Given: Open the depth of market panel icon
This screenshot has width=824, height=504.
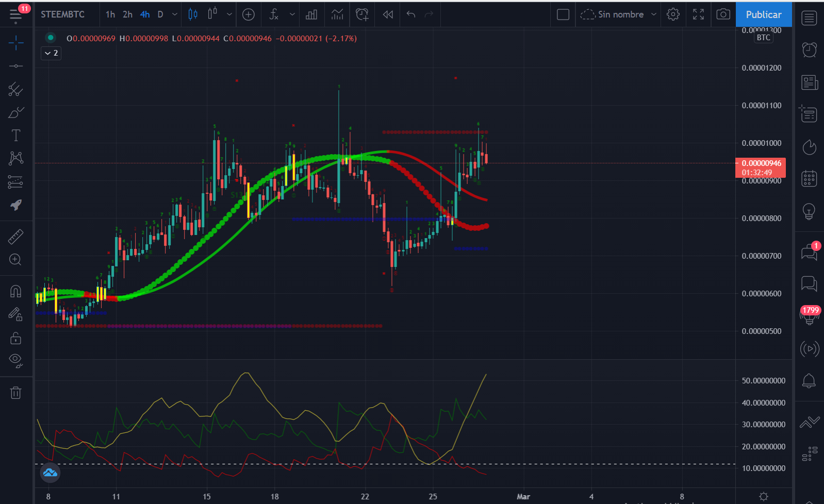Looking at the screenshot, I should pyautogui.click(x=809, y=453).
